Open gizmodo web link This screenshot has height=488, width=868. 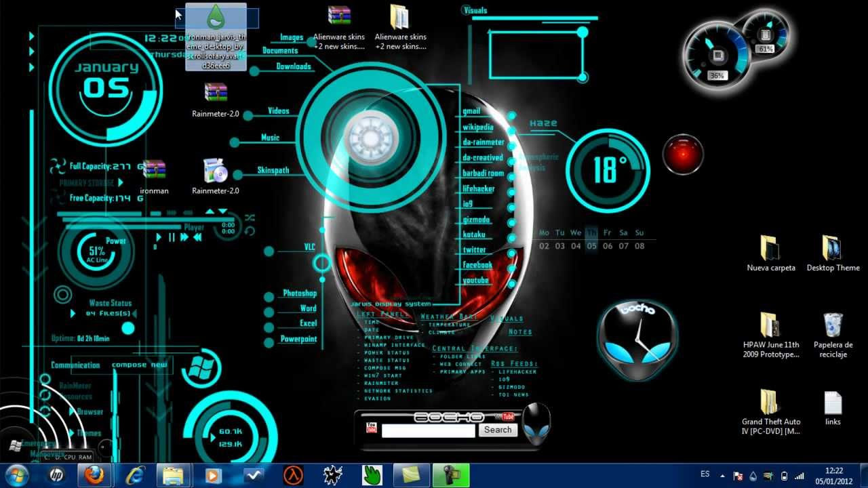point(476,220)
